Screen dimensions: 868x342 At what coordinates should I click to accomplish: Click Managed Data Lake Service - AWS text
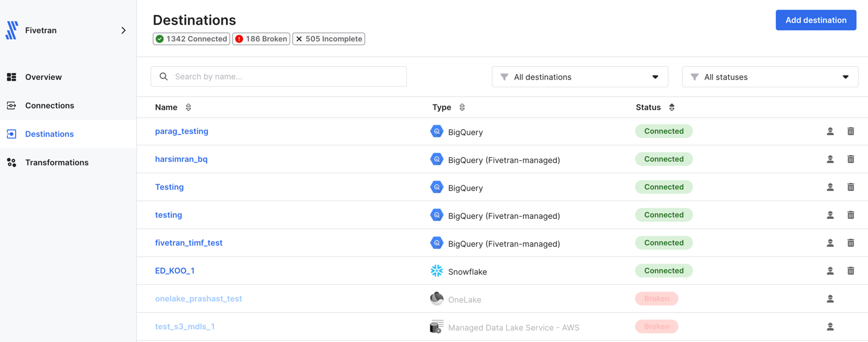pyautogui.click(x=514, y=328)
